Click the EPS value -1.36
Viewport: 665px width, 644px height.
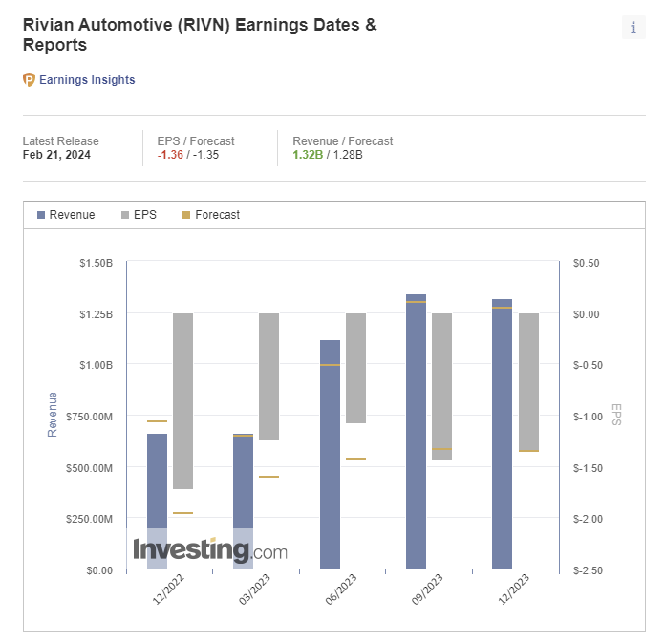pyautogui.click(x=170, y=155)
